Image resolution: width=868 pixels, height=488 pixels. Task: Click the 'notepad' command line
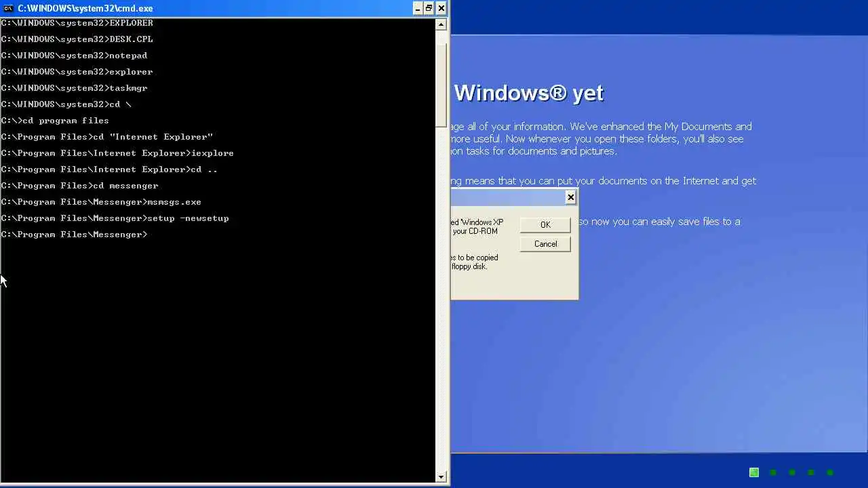coord(74,56)
